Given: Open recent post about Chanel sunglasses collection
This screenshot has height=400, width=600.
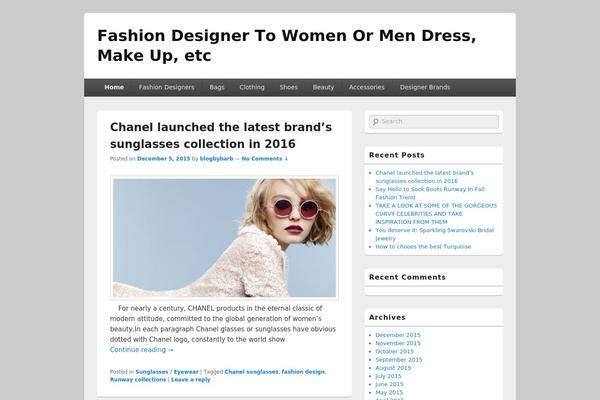Looking at the screenshot, I should (x=424, y=177).
